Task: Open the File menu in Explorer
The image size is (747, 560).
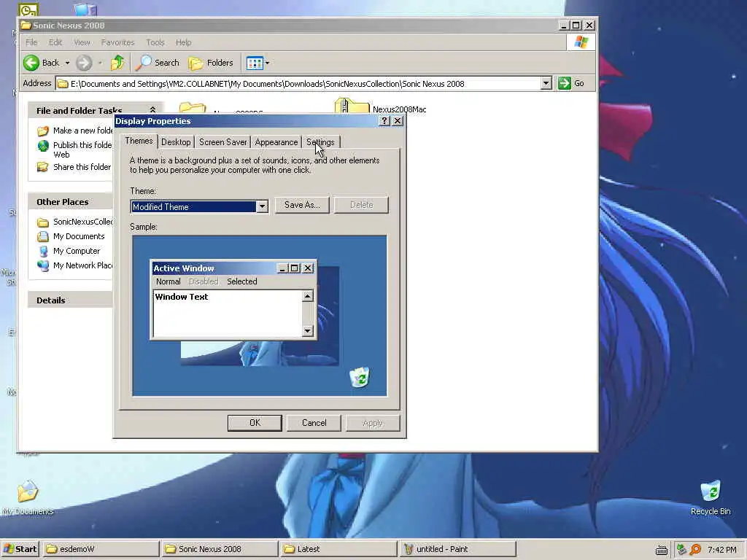Action: (x=31, y=42)
